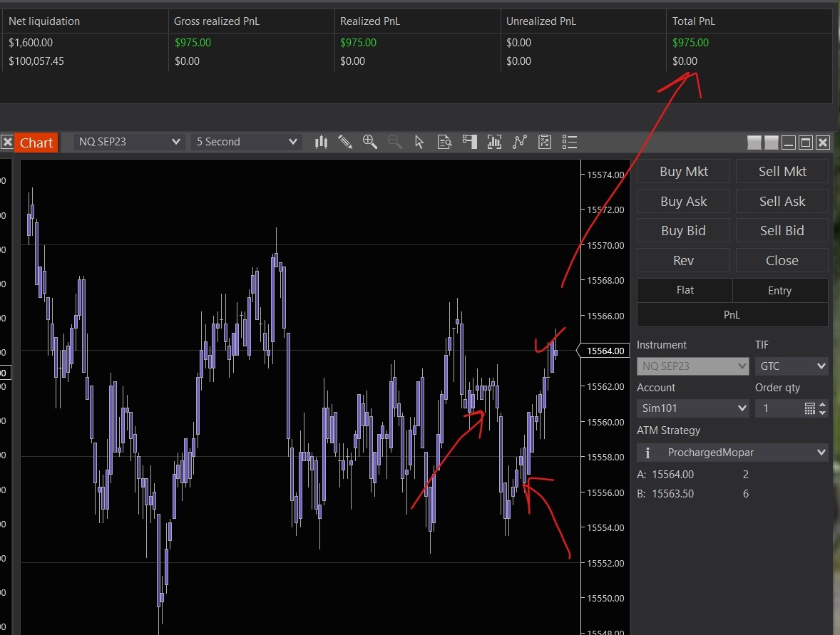Open the Data Box icon
Image resolution: width=840 pixels, height=635 pixels.
(x=445, y=142)
